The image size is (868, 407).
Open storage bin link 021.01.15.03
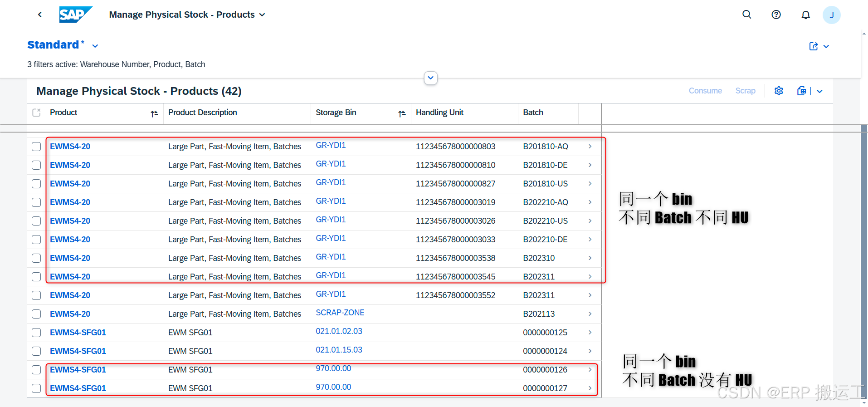(x=339, y=350)
